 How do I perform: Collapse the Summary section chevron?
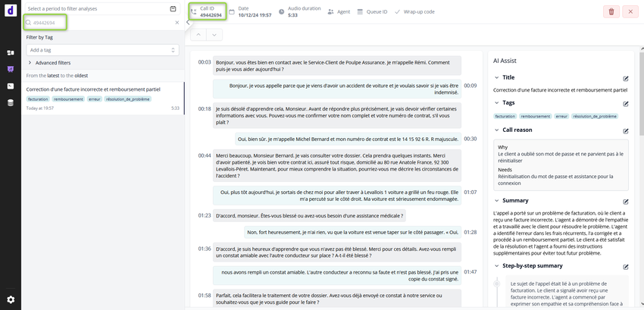(x=496, y=201)
